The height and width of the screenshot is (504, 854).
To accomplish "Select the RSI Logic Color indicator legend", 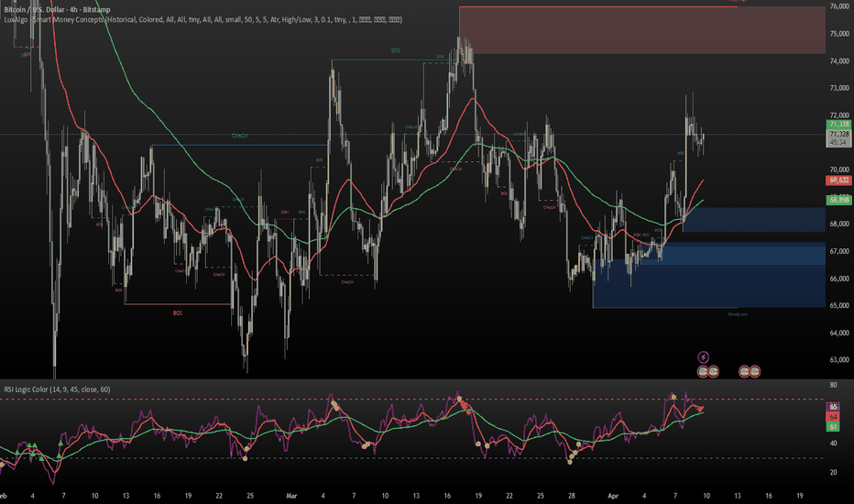I will (57, 389).
